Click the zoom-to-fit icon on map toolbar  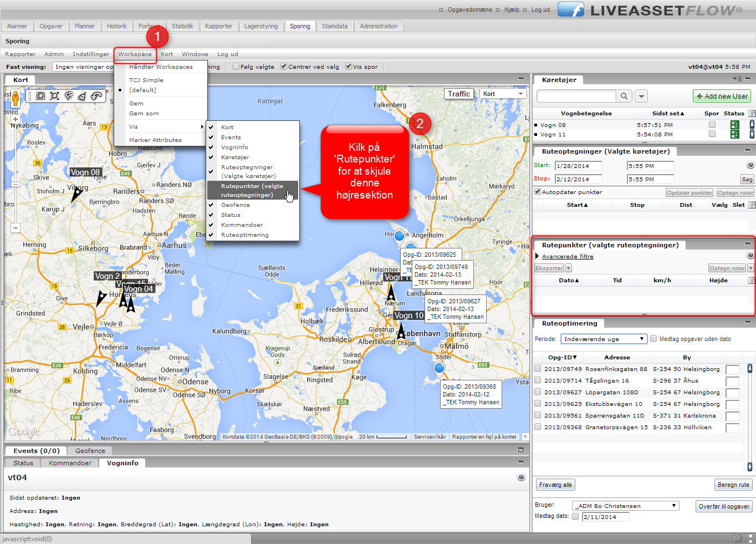coord(54,96)
